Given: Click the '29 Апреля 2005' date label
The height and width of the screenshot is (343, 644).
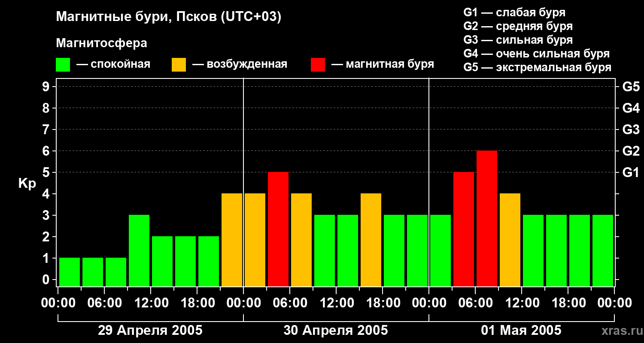Looking at the screenshot, I should click(x=150, y=330).
